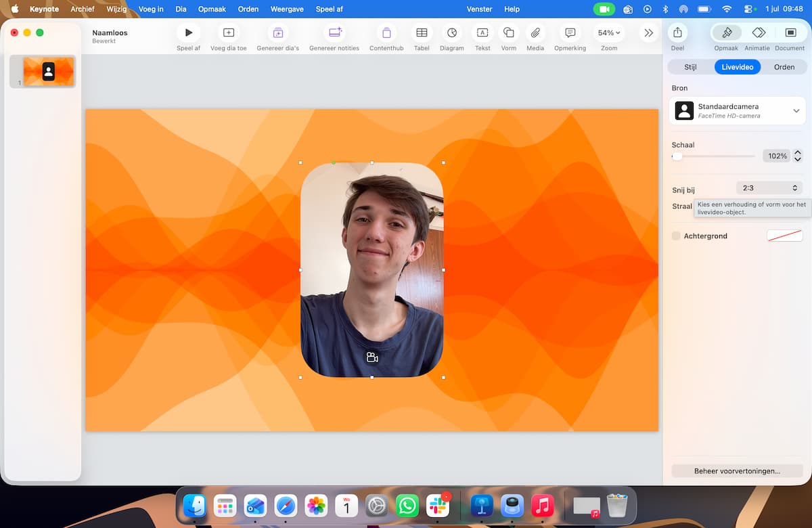Click the Diagram chart icon
This screenshot has height=528, width=812.
tap(452, 32)
